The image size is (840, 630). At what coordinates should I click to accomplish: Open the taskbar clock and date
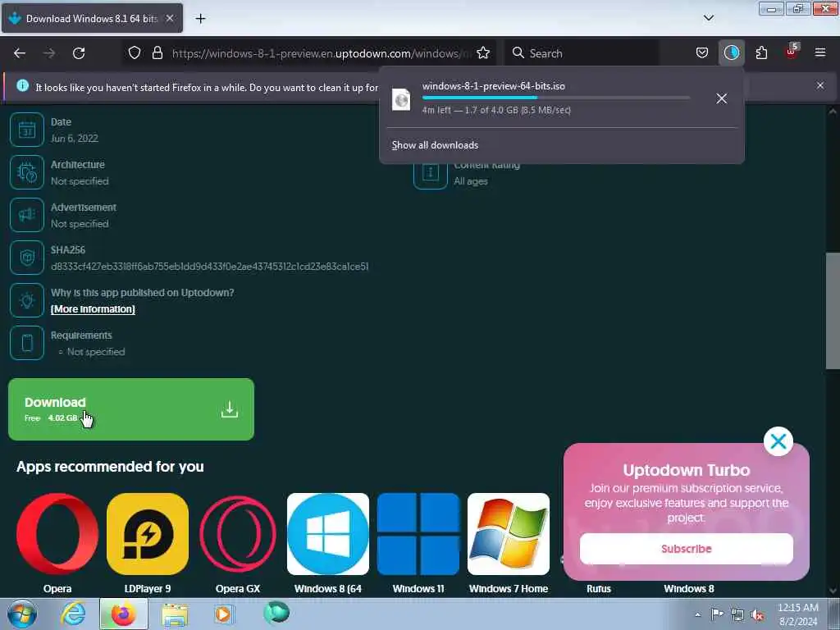point(797,614)
